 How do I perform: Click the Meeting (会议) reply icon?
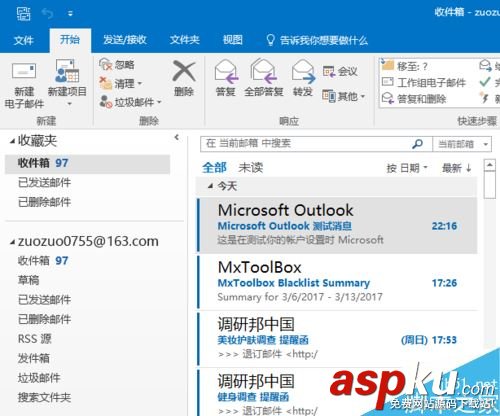tap(329, 71)
